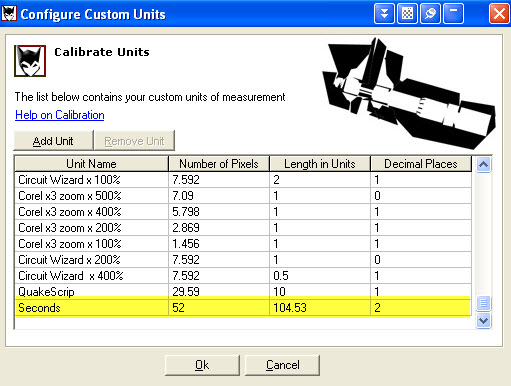Viewport: 511px width, 386px height.
Task: Select the Corel x3 zoom x 200% row
Action: tap(243, 228)
